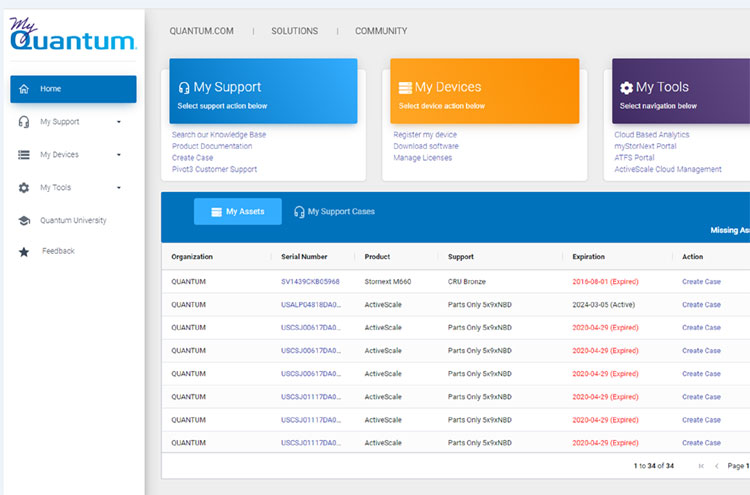
Task: Open Pivot3 Customer Support link
Action: (x=215, y=169)
